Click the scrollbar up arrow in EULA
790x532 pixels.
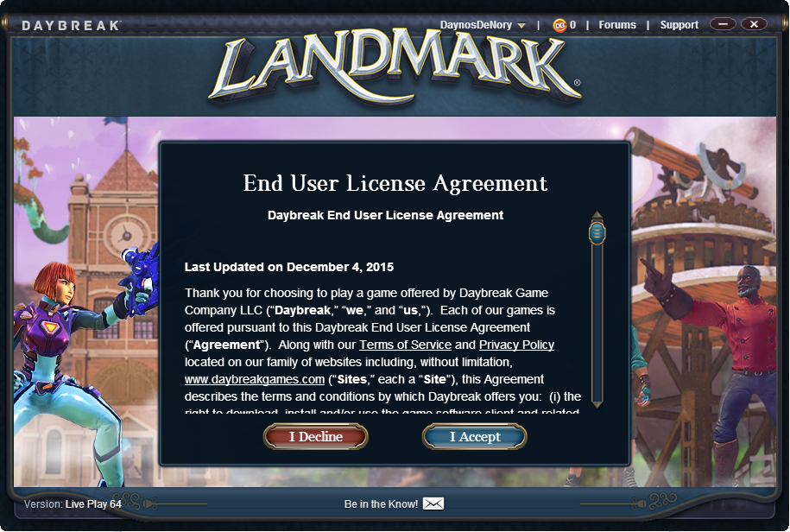[x=597, y=215]
